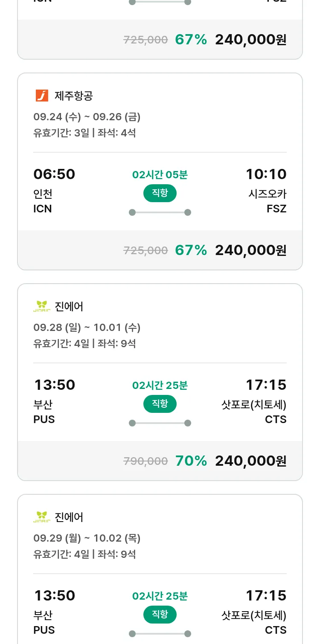Viewport: 320px width, 644px height.
Task: Tap 240,000원 price in topmost partial card
Action: (x=250, y=40)
